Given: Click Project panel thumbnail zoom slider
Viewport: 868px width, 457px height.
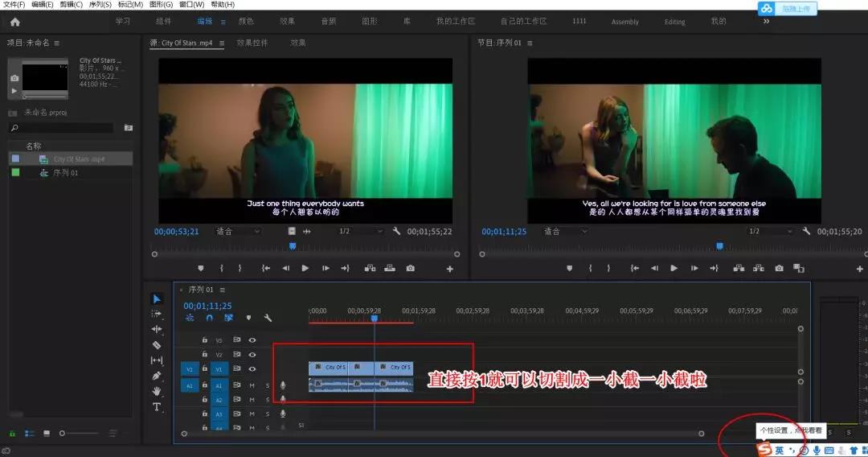Looking at the screenshot, I should [80, 433].
